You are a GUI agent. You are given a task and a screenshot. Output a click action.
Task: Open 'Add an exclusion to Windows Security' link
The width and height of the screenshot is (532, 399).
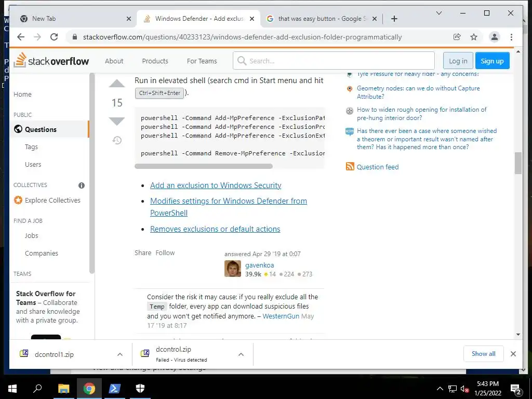tap(216, 185)
